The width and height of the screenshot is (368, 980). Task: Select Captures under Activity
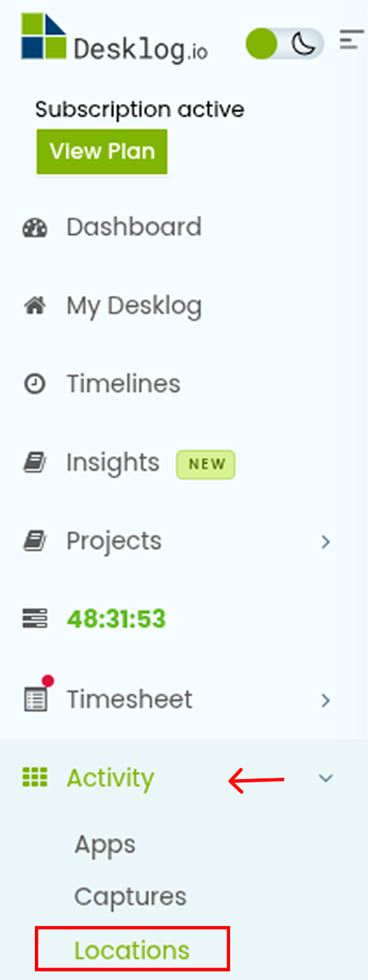[x=129, y=896]
